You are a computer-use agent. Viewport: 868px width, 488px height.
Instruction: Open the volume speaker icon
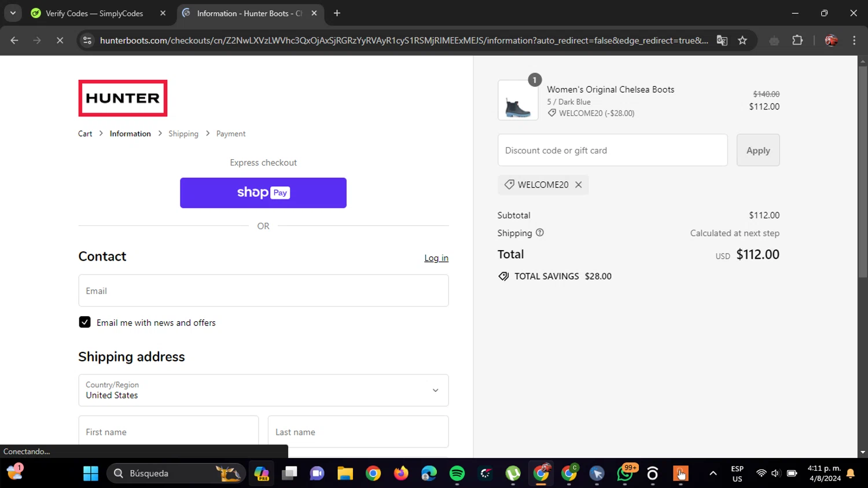(x=776, y=474)
